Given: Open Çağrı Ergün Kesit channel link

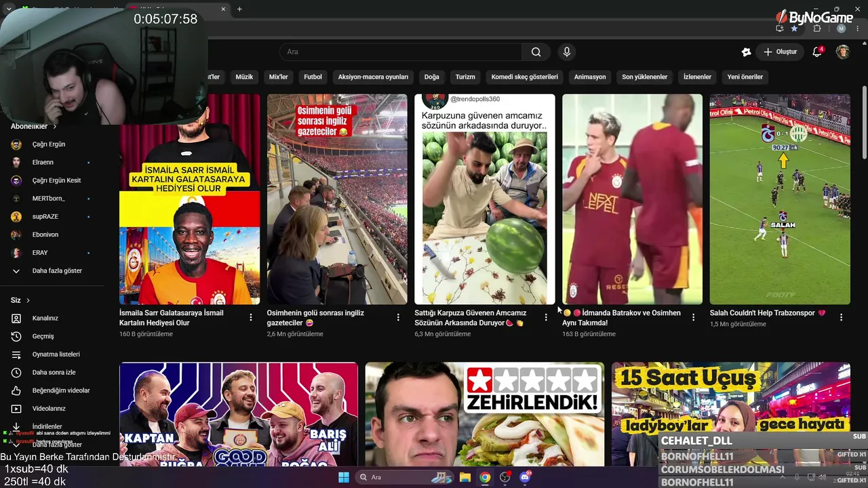Looking at the screenshot, I should [x=56, y=181].
